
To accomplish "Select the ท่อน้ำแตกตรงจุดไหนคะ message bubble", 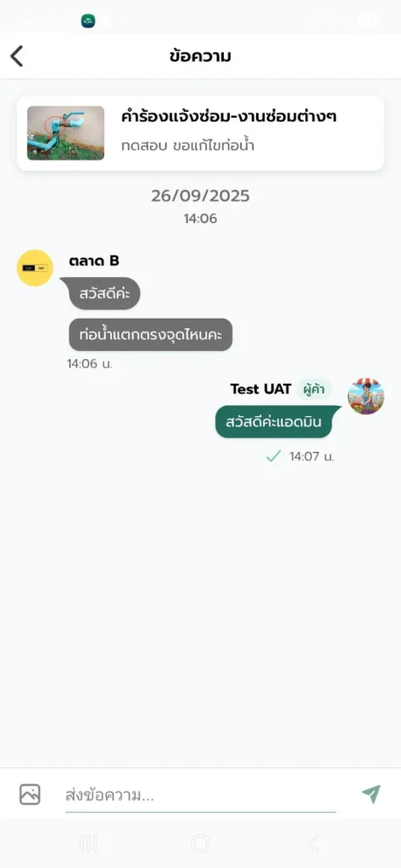I will (x=151, y=334).
